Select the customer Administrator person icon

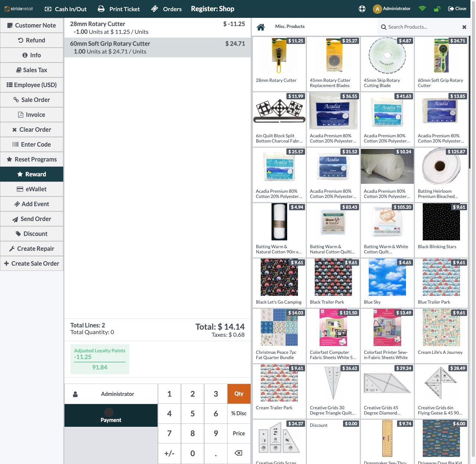[75, 394]
